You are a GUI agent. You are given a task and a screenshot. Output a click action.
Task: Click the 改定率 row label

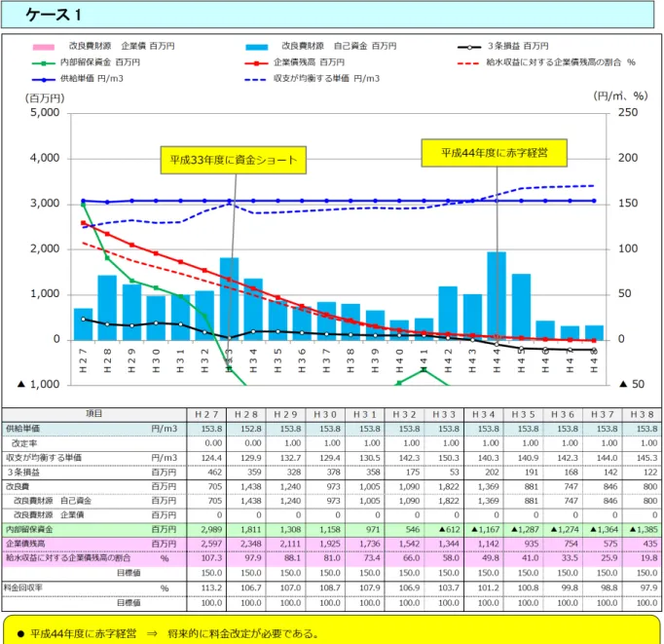pos(24,443)
